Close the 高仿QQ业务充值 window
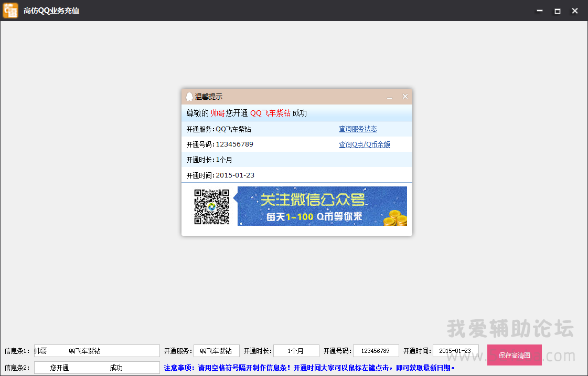This screenshot has width=588, height=376. [575, 11]
